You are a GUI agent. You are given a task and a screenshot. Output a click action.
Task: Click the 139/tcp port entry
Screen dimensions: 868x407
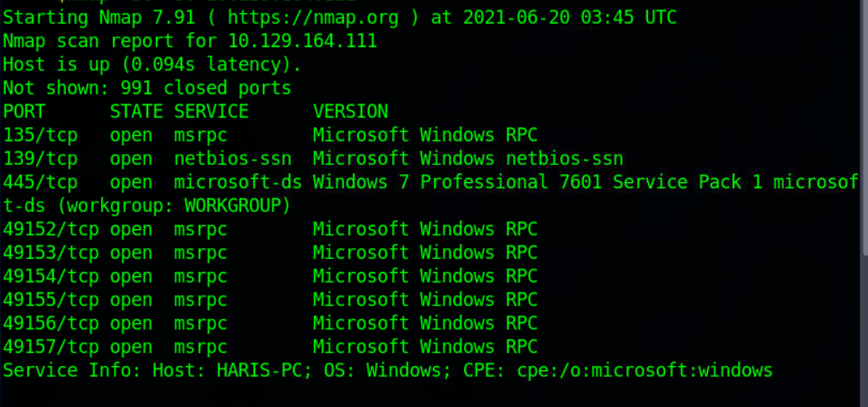[x=40, y=159]
